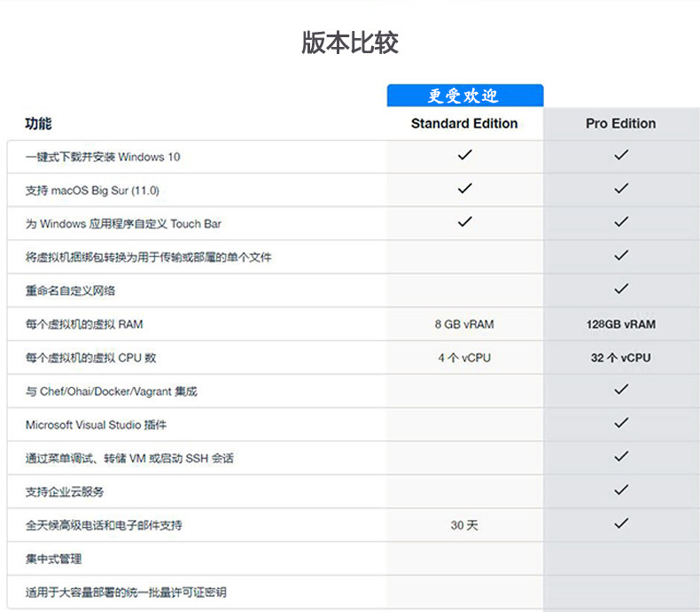Click the 30 天 support value
This screenshot has width=700, height=612.
[x=464, y=525]
